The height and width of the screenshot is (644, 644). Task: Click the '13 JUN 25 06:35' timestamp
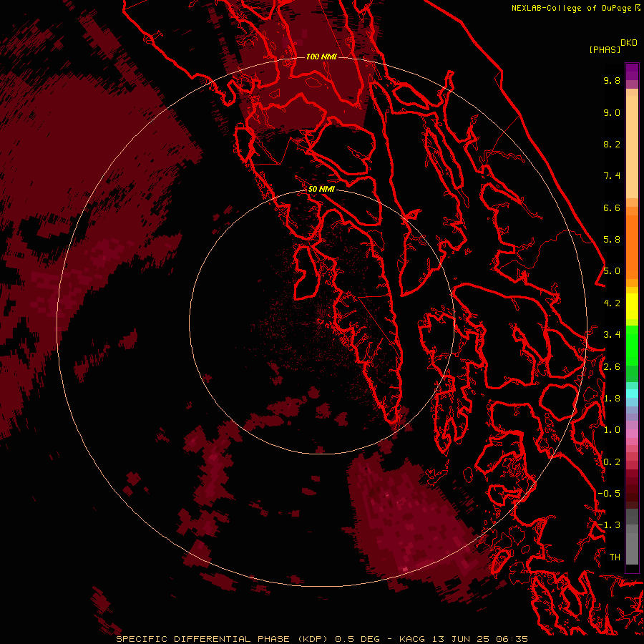tap(480, 639)
